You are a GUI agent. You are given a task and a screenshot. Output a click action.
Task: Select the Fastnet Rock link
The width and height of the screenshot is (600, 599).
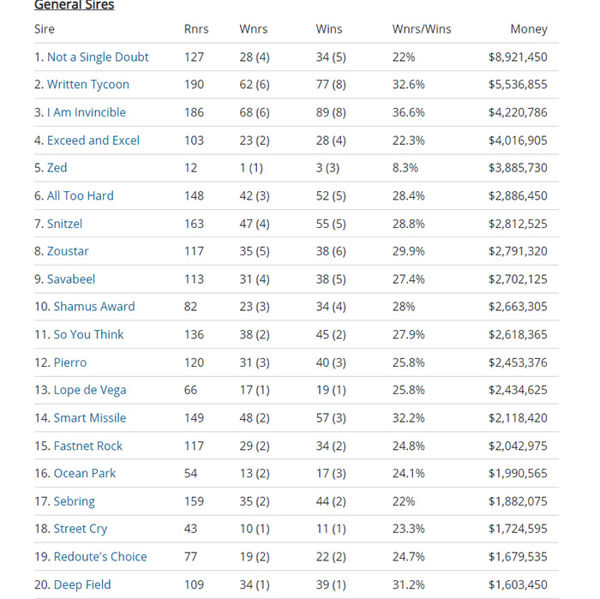[88, 446]
